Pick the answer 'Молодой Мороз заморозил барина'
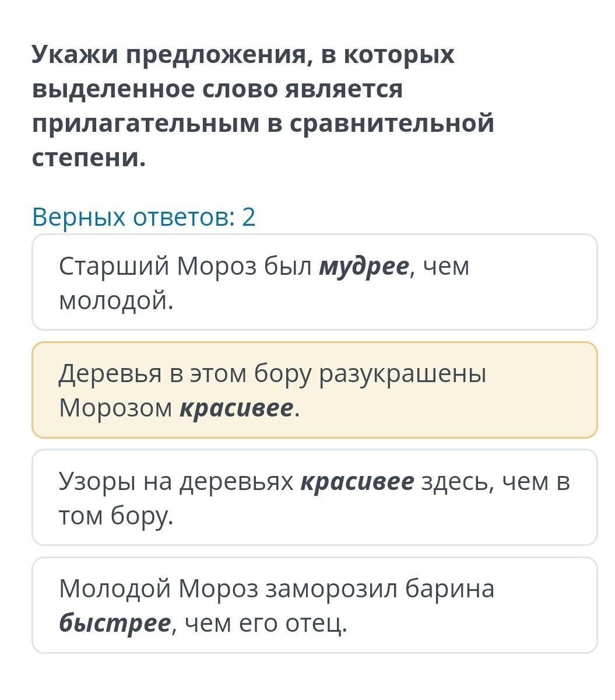The height and width of the screenshot is (700, 615). coord(315,605)
